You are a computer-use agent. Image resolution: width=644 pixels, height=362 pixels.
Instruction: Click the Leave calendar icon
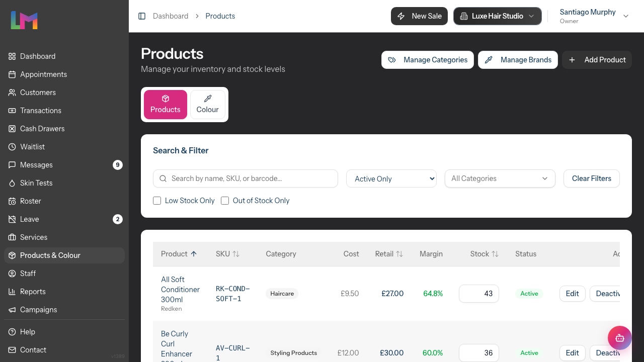[12, 219]
